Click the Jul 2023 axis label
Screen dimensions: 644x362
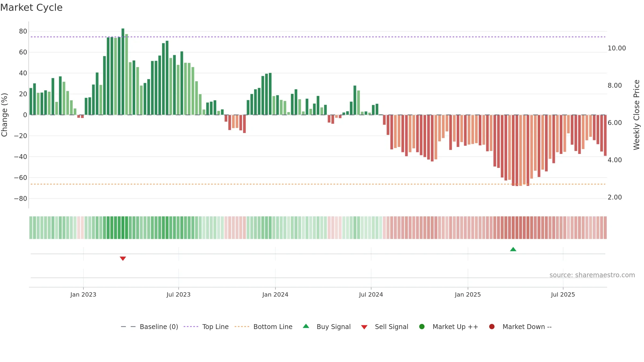178,294
